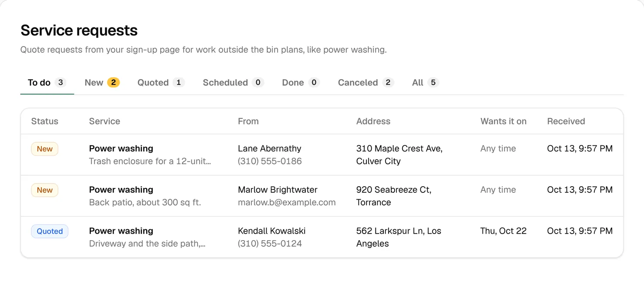Click the Received column header
The image size is (644, 308).
pyautogui.click(x=566, y=121)
